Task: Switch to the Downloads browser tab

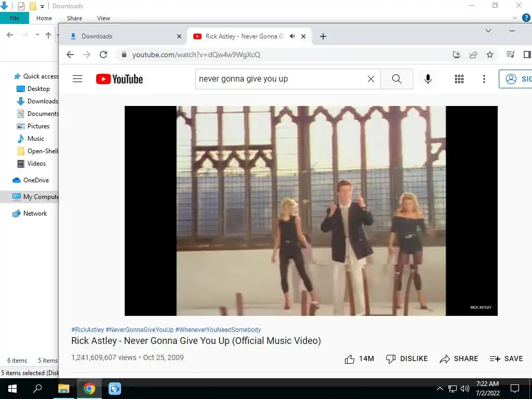Action: (123, 36)
